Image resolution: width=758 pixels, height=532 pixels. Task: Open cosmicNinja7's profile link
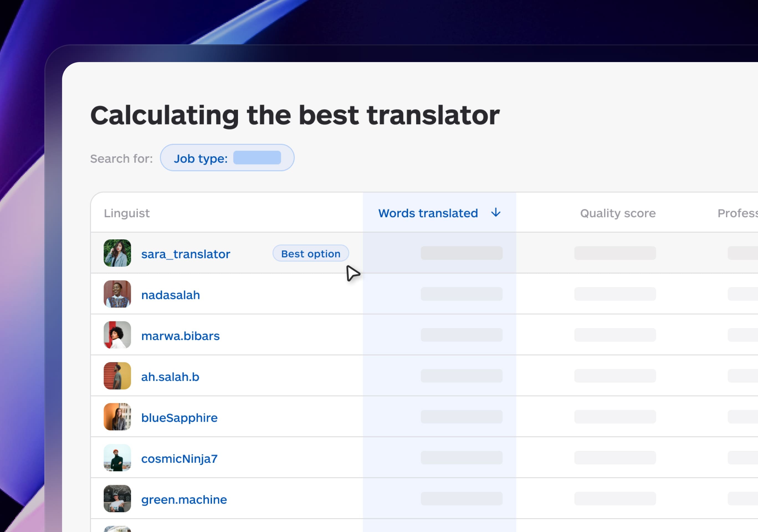(x=179, y=458)
